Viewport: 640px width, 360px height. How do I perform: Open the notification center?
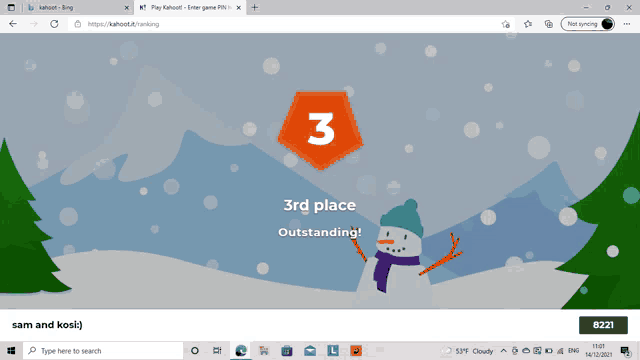pos(625,351)
